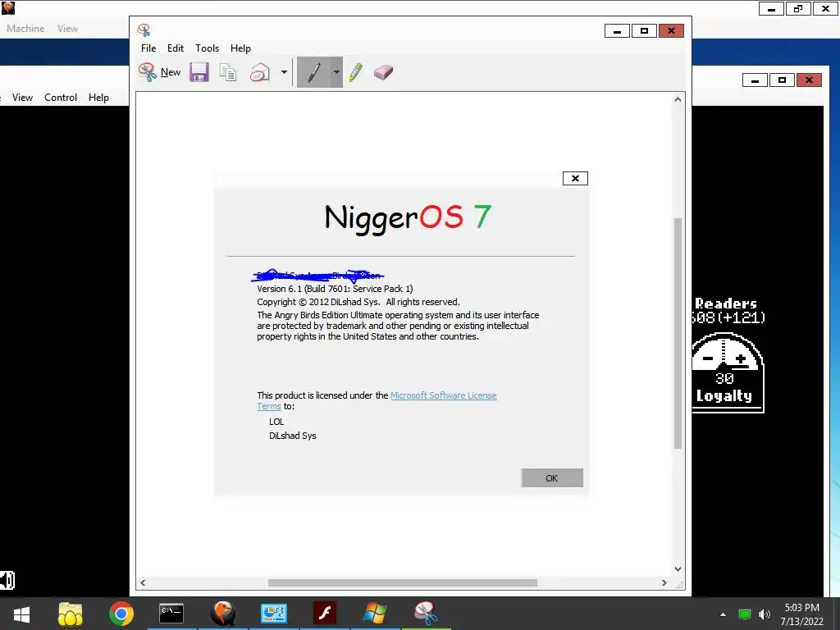
Task: Click the green tray icon
Action: tap(744, 614)
